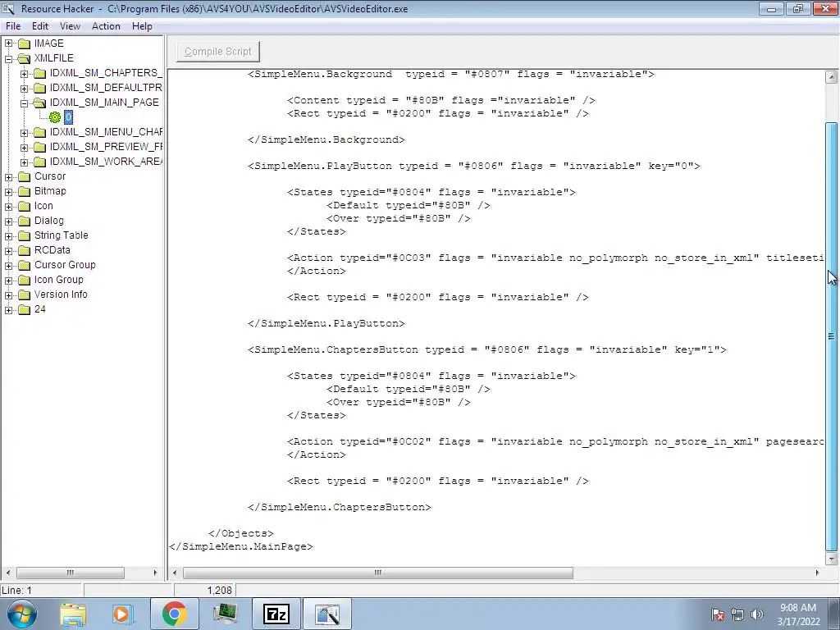840x630 pixels.
Task: Click the Bitmap folder icon
Action: coord(24,191)
